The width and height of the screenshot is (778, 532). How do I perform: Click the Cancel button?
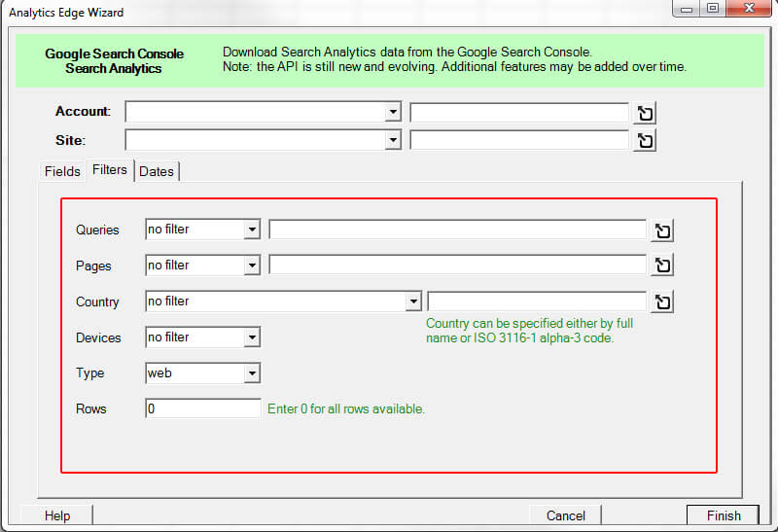pos(565,515)
